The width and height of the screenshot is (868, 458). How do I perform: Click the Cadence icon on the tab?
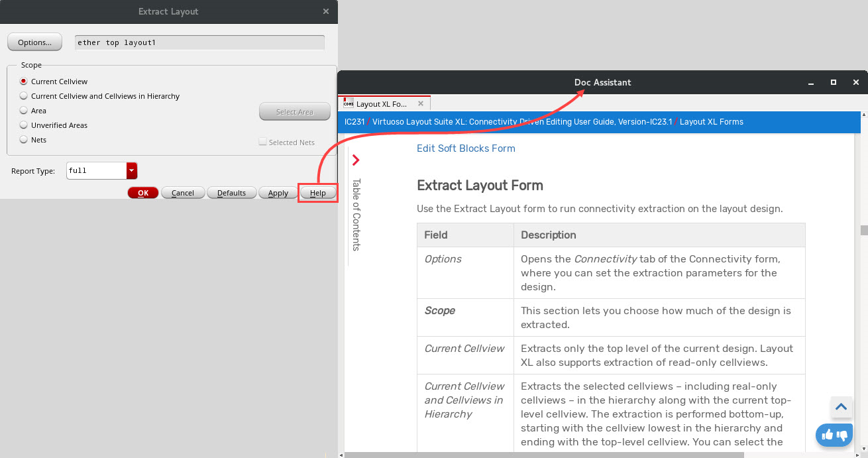pyautogui.click(x=349, y=103)
